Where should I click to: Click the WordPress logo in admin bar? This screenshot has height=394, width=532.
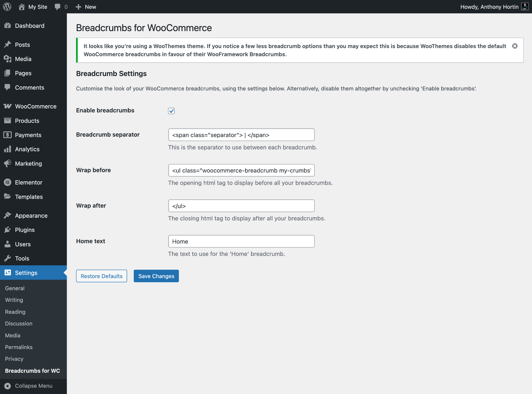click(7, 7)
